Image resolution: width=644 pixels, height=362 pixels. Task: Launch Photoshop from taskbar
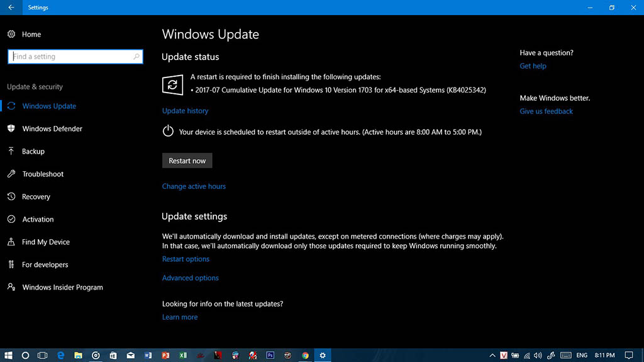click(270, 355)
